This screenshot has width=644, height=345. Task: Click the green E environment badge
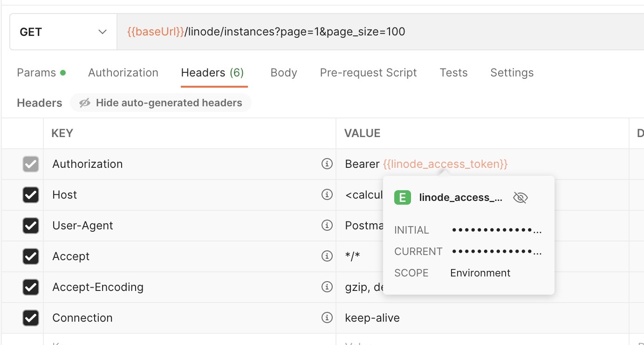[403, 198]
